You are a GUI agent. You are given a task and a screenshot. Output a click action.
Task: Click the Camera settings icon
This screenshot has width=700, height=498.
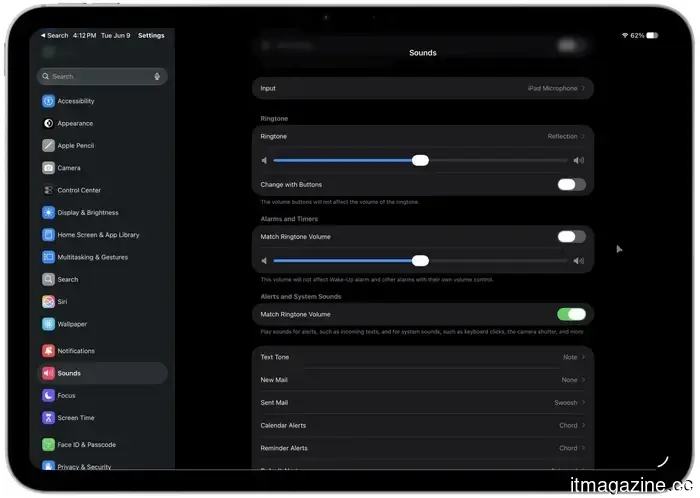pyautogui.click(x=48, y=168)
